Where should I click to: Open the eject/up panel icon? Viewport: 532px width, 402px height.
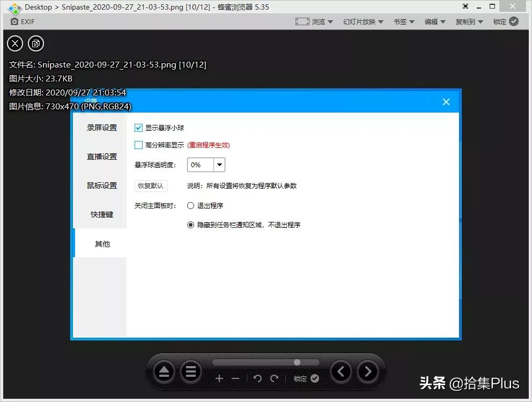click(164, 371)
